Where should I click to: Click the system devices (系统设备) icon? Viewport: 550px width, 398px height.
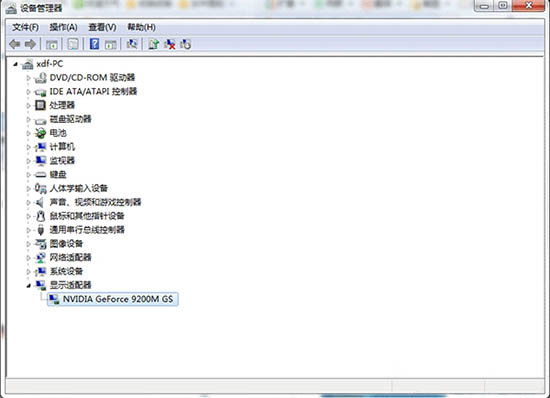pos(40,271)
